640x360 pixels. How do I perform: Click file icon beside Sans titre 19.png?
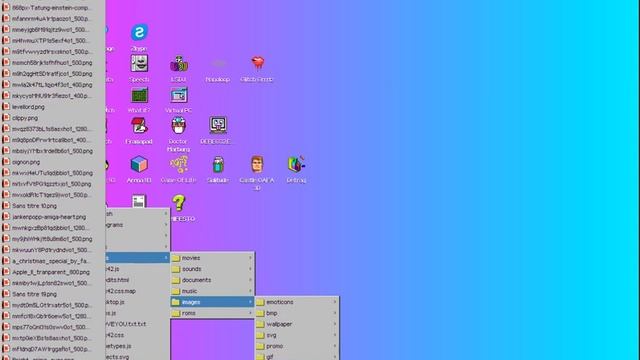6,294
